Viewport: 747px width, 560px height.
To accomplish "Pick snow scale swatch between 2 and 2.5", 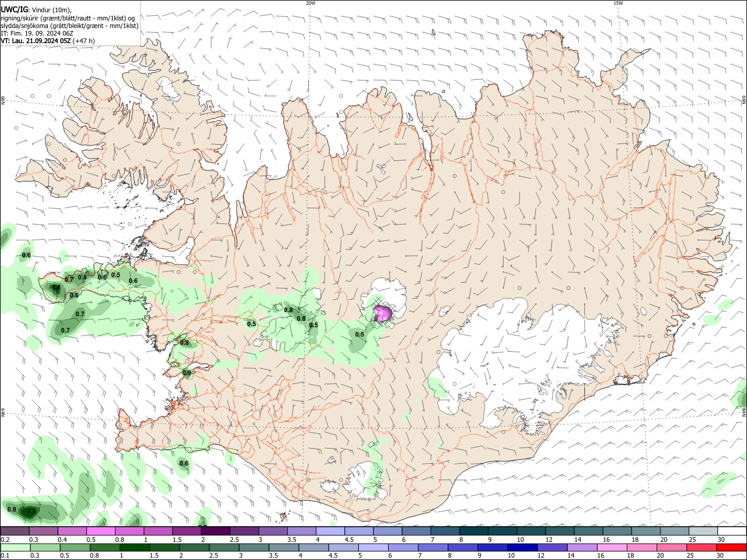I will (215, 531).
